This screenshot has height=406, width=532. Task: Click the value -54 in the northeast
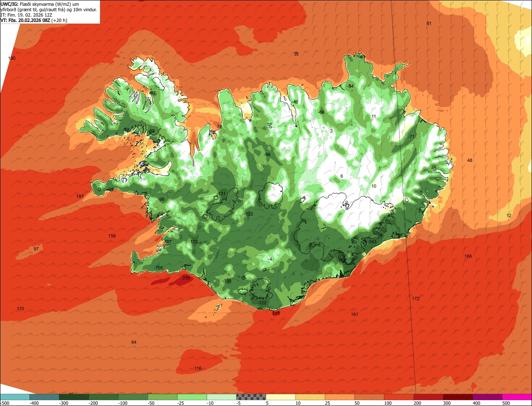(350, 86)
